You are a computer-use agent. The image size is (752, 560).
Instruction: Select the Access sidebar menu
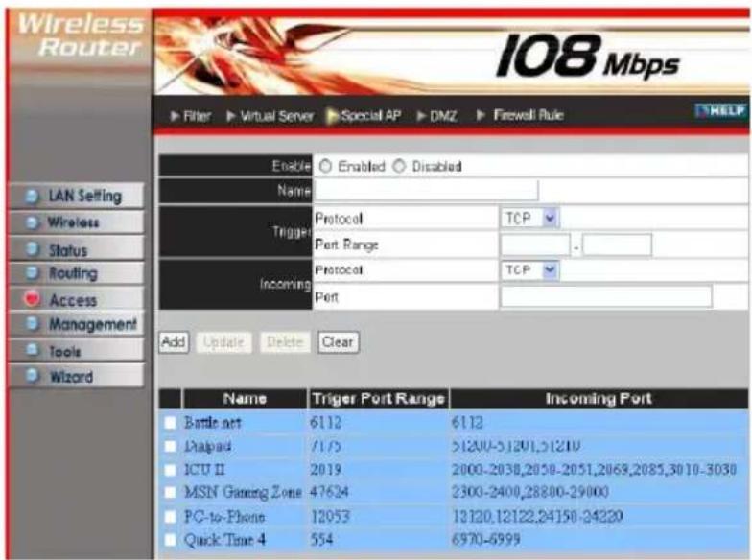[x=77, y=299]
